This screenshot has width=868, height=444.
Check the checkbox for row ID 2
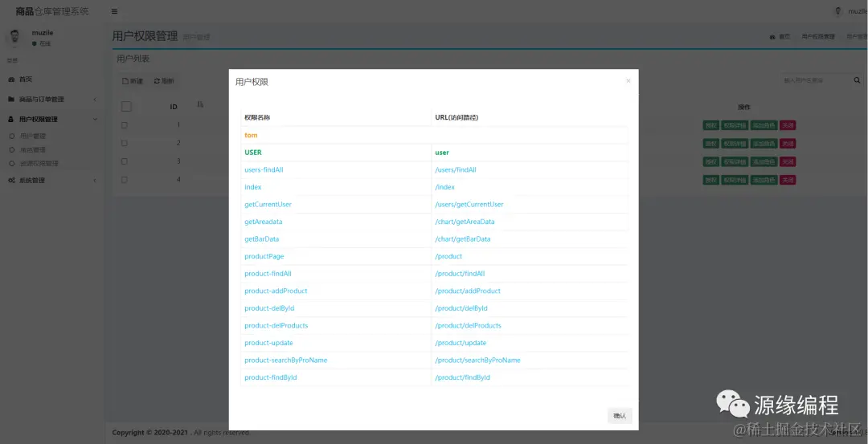(x=125, y=143)
